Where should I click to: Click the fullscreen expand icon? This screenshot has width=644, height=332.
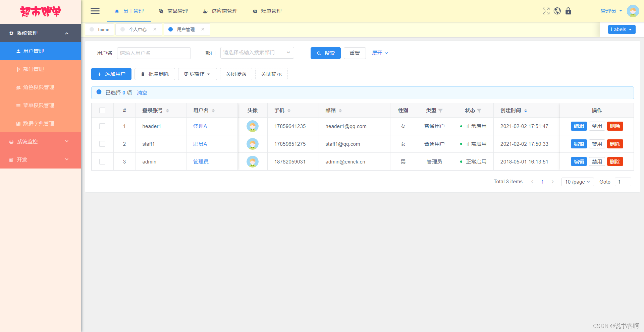(546, 11)
